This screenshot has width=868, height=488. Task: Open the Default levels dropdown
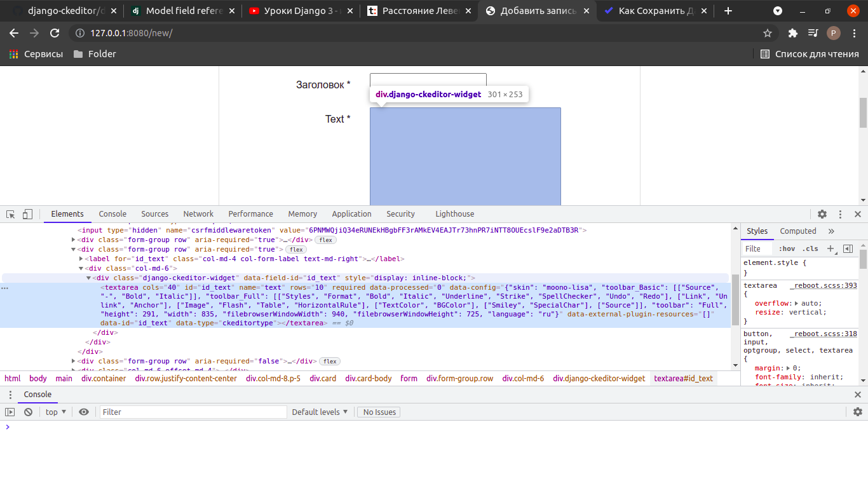320,412
